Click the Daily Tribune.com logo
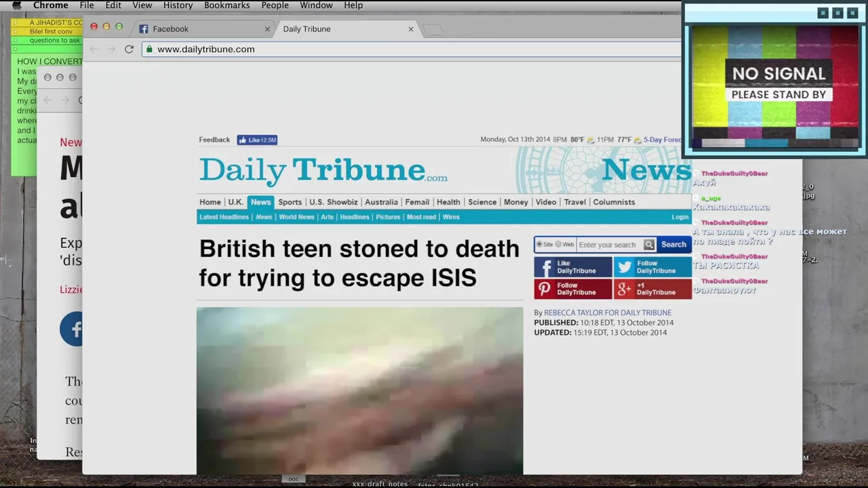The width and height of the screenshot is (868, 488). pos(323,169)
